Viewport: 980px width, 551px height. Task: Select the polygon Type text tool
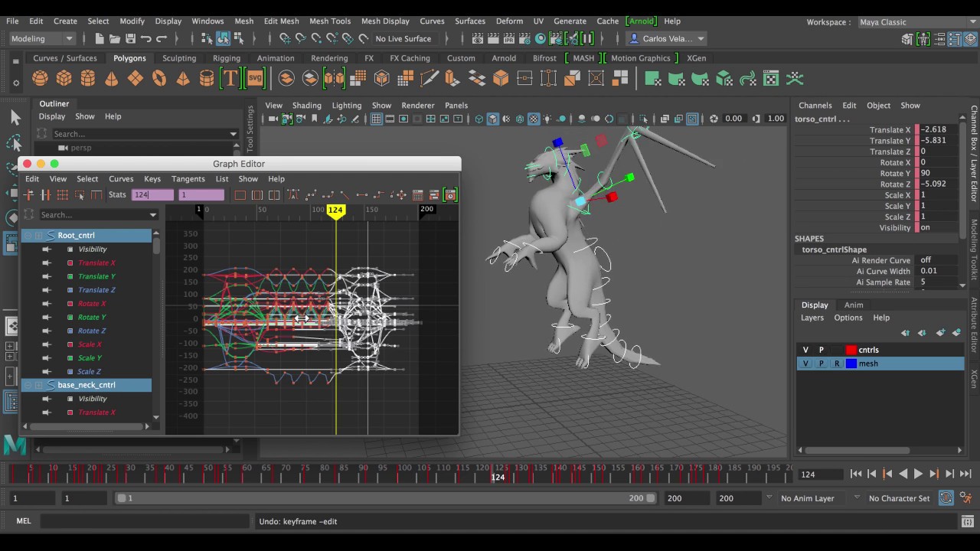pos(230,78)
